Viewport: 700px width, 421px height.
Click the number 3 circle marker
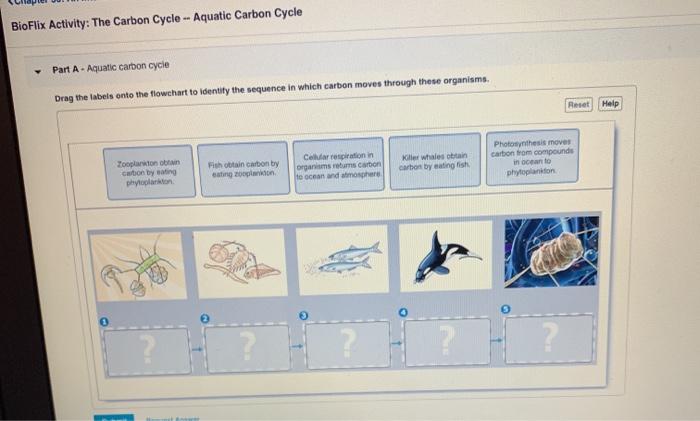303,316
